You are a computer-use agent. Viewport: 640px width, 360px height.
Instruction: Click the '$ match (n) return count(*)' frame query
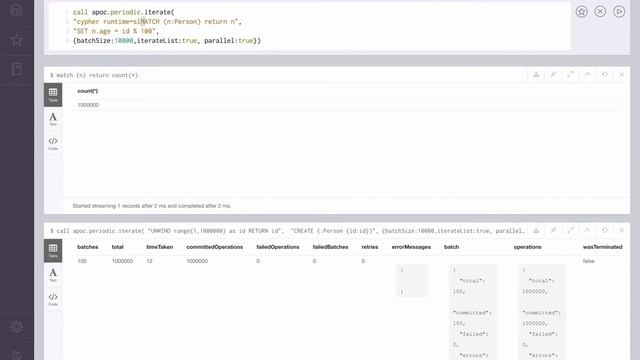(94, 75)
